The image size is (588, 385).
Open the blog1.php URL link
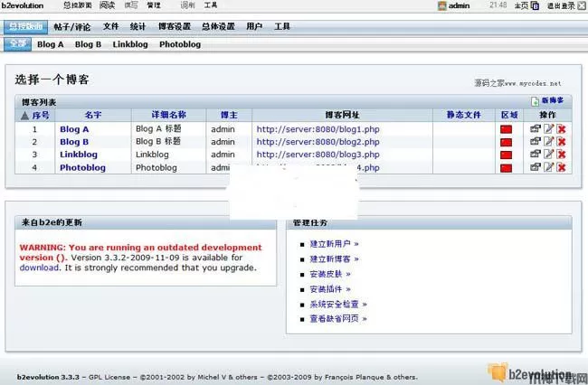click(x=318, y=129)
